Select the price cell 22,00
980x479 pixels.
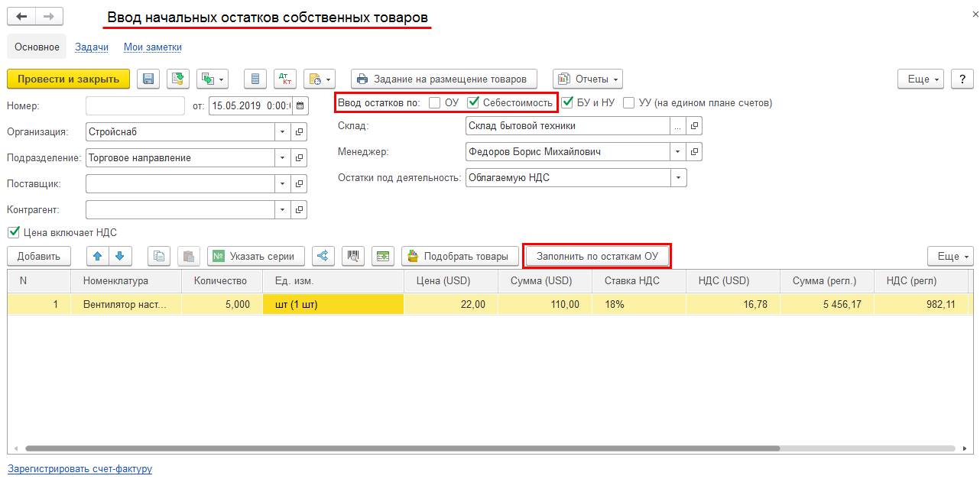[x=451, y=304]
